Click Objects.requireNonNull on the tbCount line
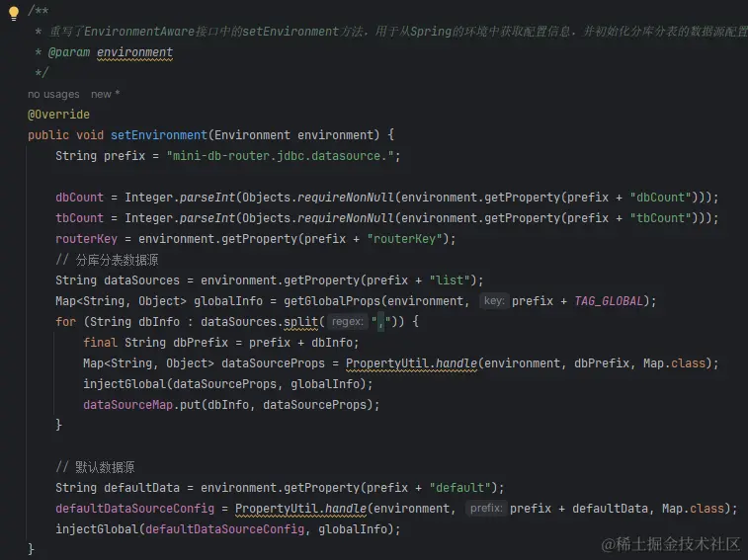 click(x=318, y=218)
